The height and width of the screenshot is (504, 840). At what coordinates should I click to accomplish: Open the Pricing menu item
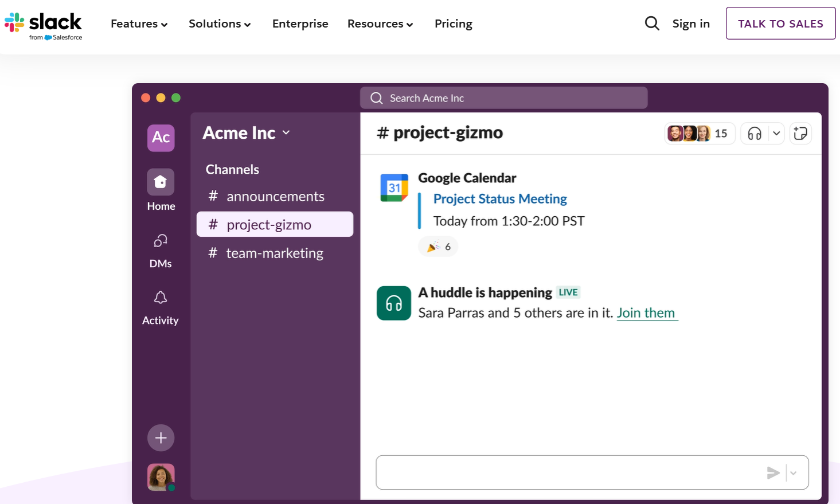454,24
